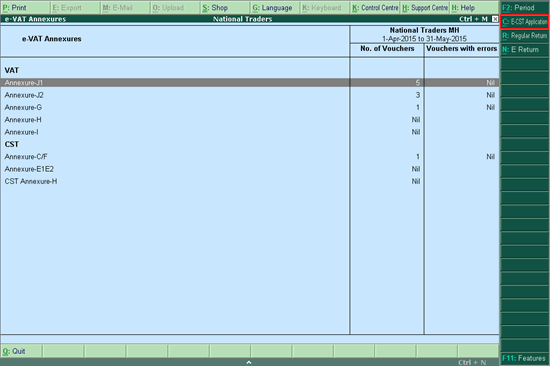Open F11 Features
The height and width of the screenshot is (366, 550).
[x=524, y=358]
